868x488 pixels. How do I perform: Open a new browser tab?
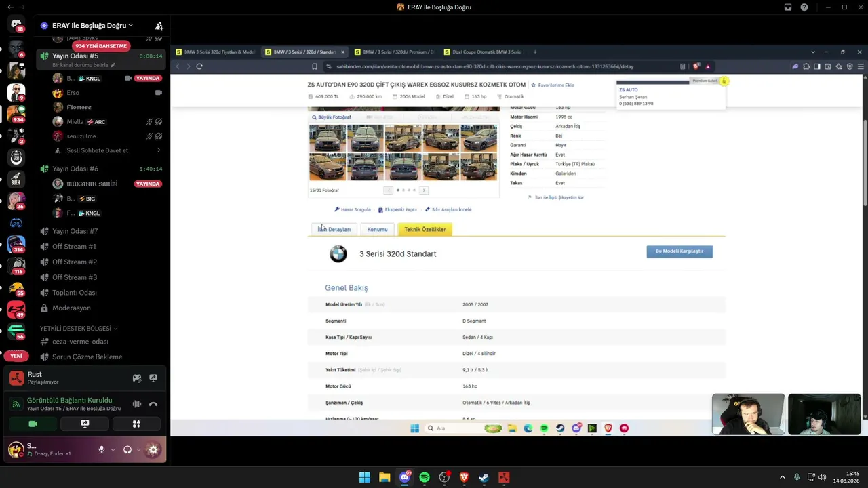pos(535,52)
